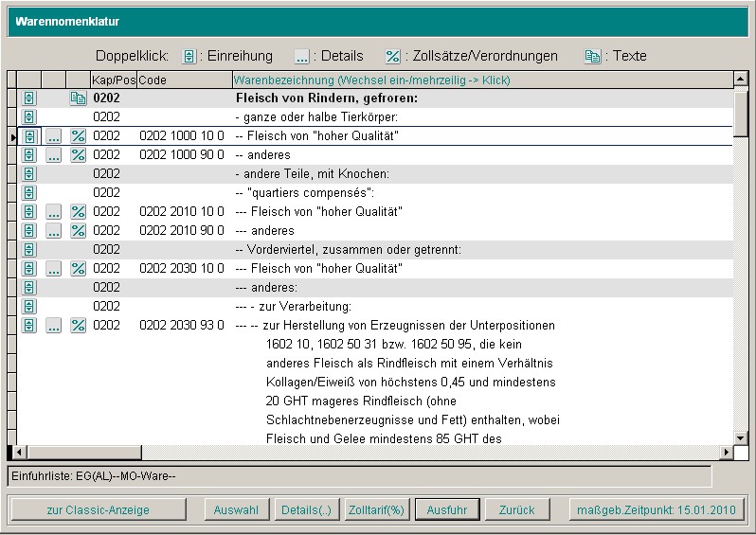Click Einreihung icon for code 0202 2010 10 0
This screenshot has width=756, height=535.
coord(29,212)
